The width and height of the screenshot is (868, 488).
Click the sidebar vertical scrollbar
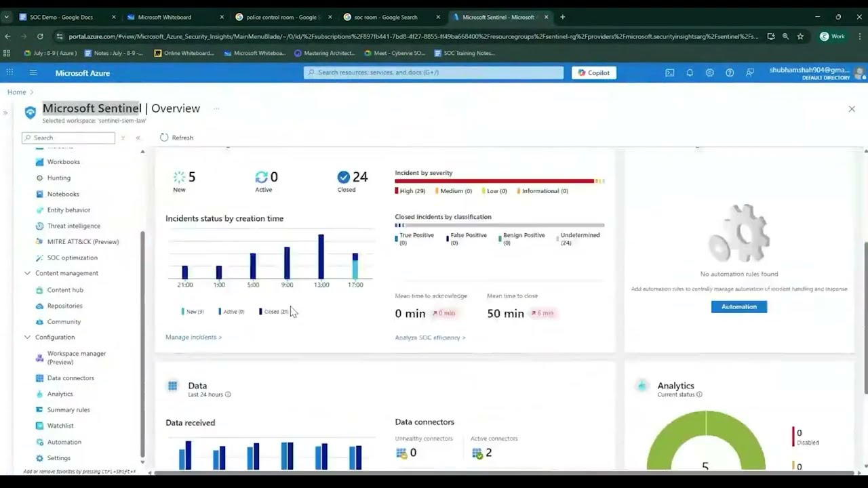click(x=142, y=346)
